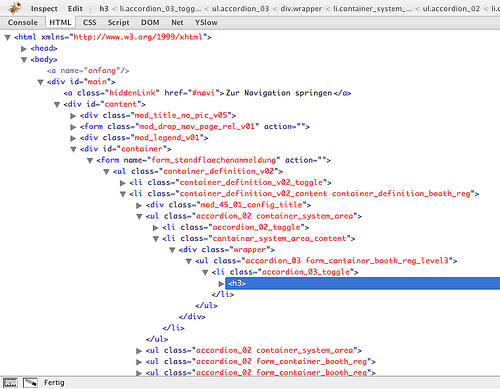Select the highlighted h3 tag row

coord(363,283)
